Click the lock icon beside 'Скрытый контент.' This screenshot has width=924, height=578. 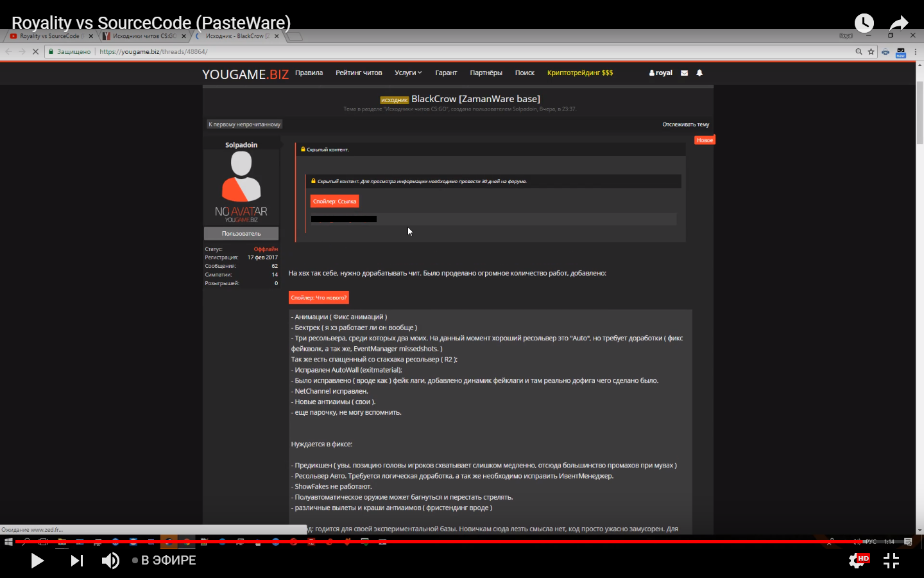(303, 149)
